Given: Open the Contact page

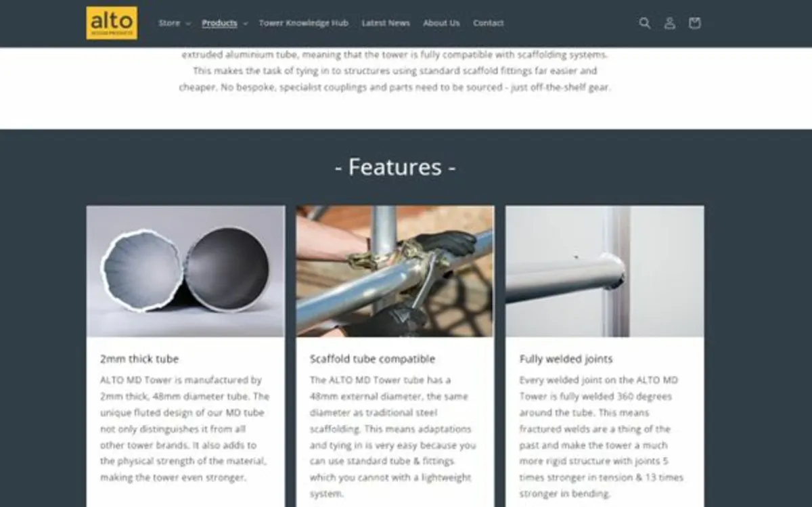Looking at the screenshot, I should pyautogui.click(x=488, y=23).
